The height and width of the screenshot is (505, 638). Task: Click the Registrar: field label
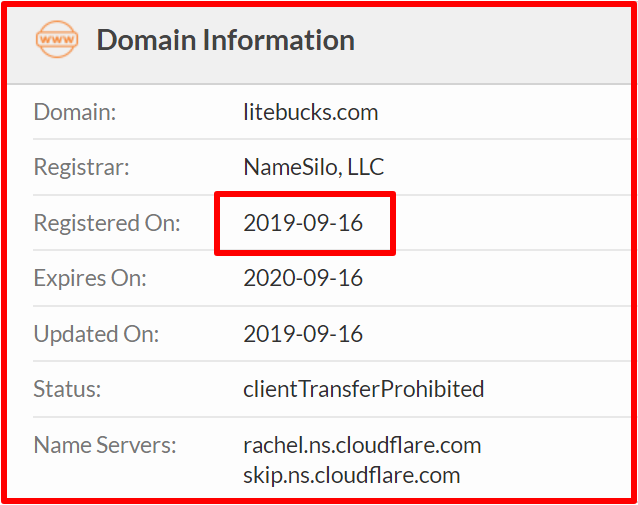(x=81, y=167)
